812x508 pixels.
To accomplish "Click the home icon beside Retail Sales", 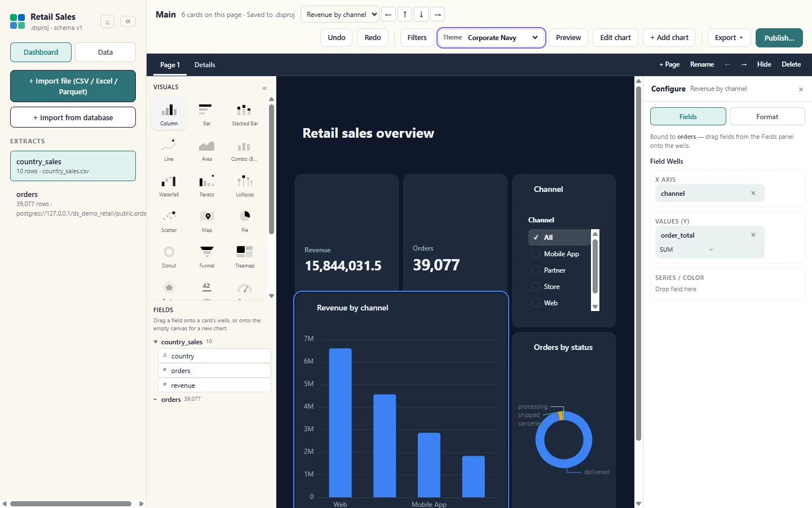I will 107,21.
